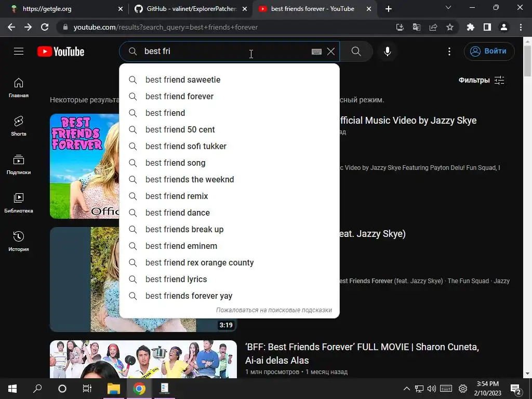This screenshot has width=532, height=399.
Task: Open the notification center in taskbar
Action: 516,389
